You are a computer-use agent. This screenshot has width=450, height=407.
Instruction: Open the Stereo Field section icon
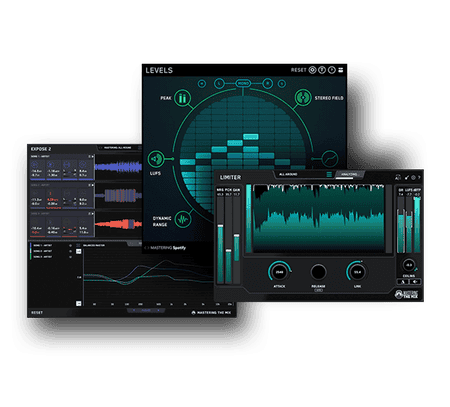pyautogui.click(x=303, y=98)
